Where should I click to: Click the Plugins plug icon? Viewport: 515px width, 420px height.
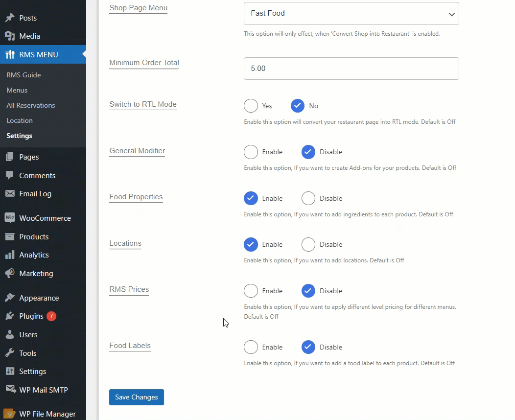tap(10, 316)
